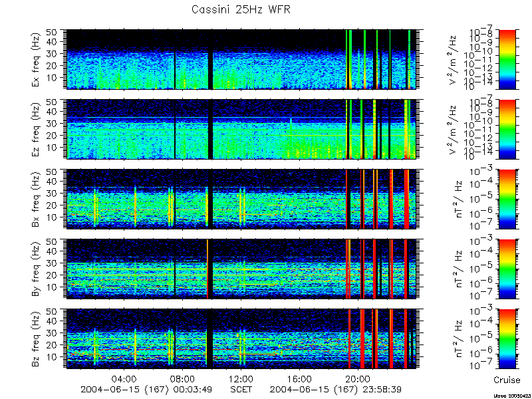
Task: Click the By color bar 'nT²/Hz' unit label
Action: pos(459,269)
